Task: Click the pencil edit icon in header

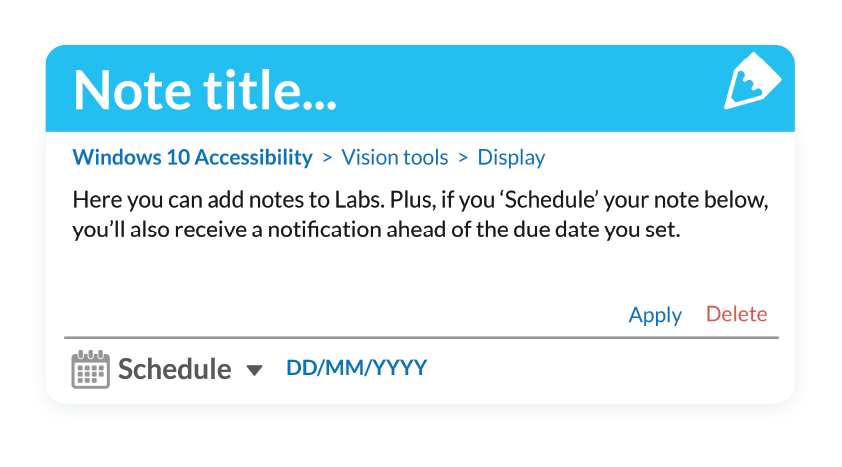Action: 752,81
